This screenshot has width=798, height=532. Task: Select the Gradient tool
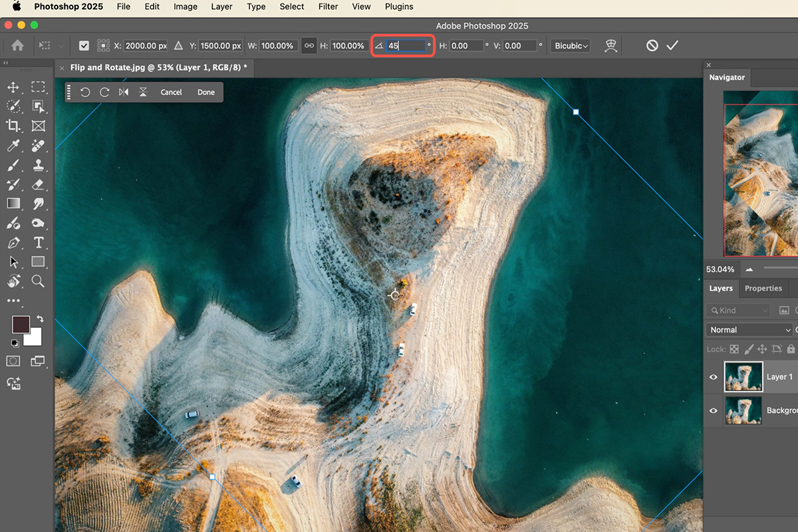(13, 203)
